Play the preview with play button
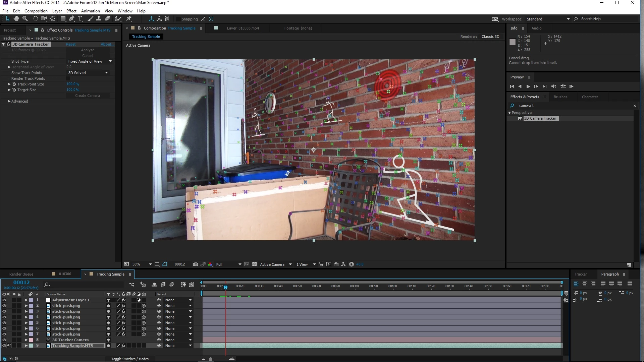The height and width of the screenshot is (362, 644). pos(528,86)
